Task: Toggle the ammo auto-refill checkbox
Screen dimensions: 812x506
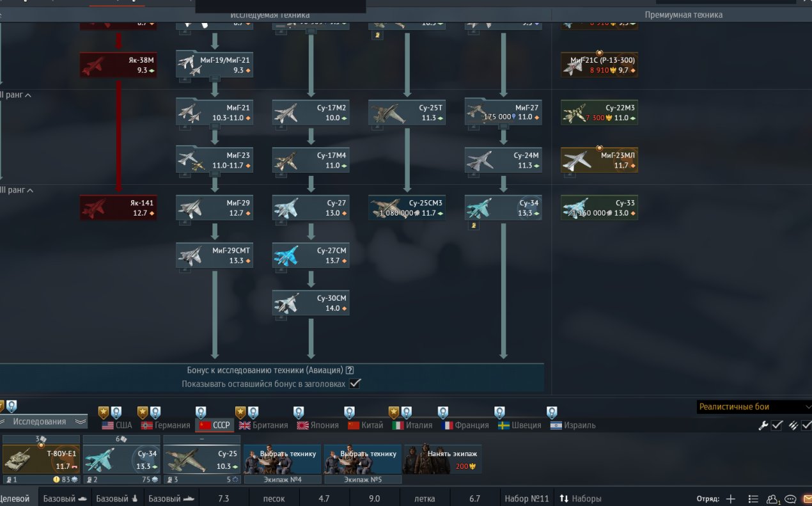Action: coord(806,425)
